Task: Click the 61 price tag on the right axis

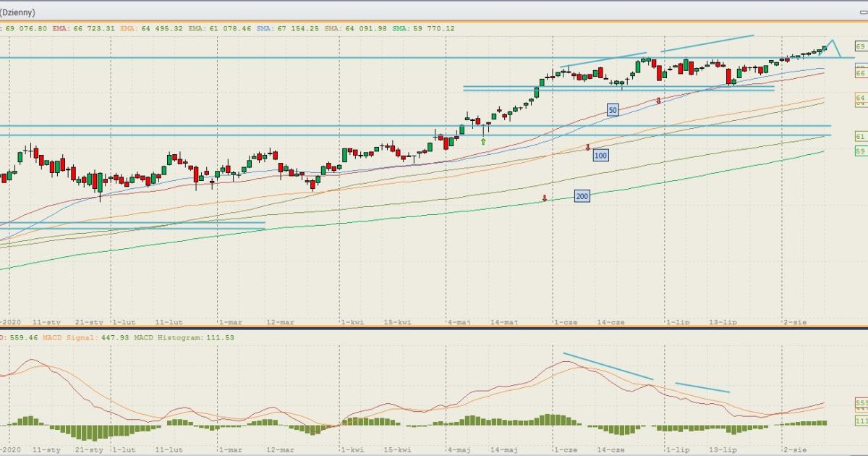Action: pos(861,136)
